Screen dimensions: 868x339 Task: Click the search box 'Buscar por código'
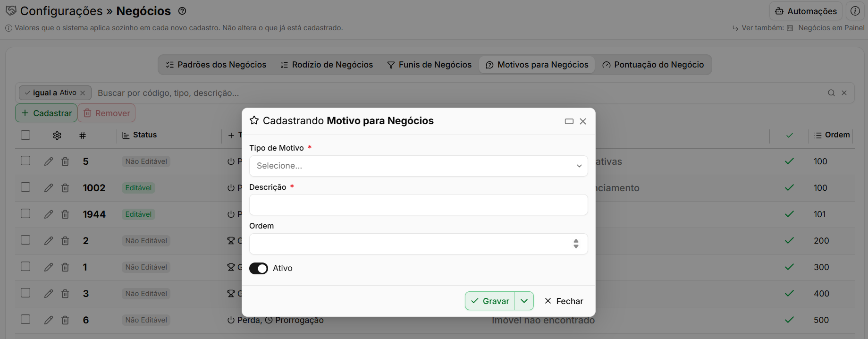pyautogui.click(x=458, y=93)
